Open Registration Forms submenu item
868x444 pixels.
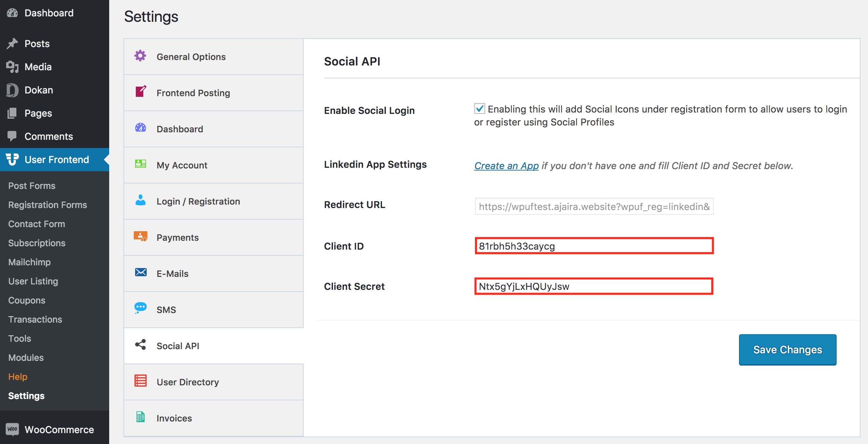(x=48, y=205)
